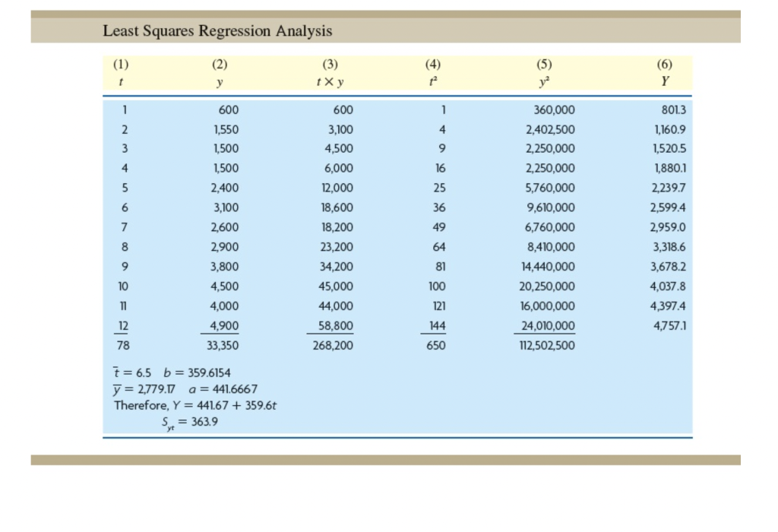Select the table title Least Squares Regression Analysis
Viewport: 778px width, 532px height.
pyautogui.click(x=217, y=31)
